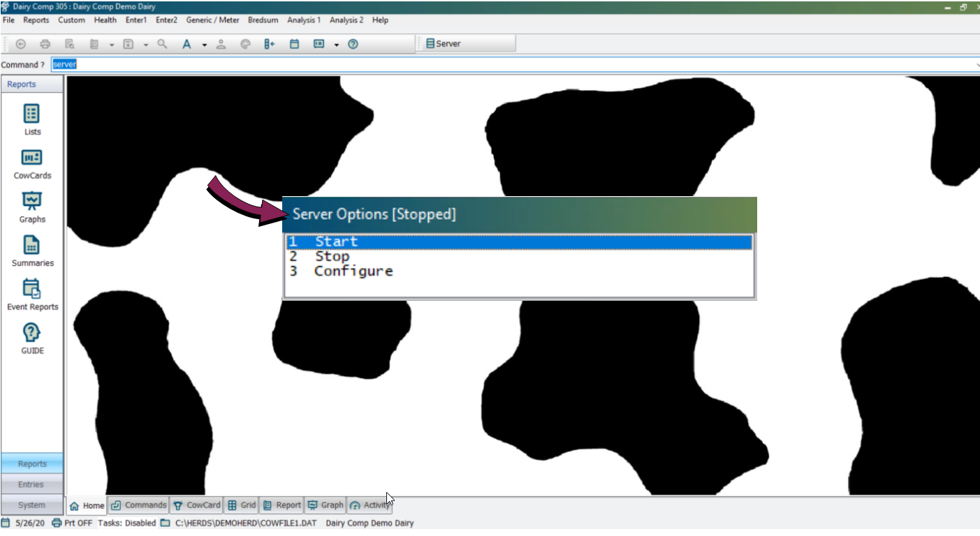This screenshot has width=980, height=536.
Task: Open the Bredsum menu
Action: [x=263, y=20]
